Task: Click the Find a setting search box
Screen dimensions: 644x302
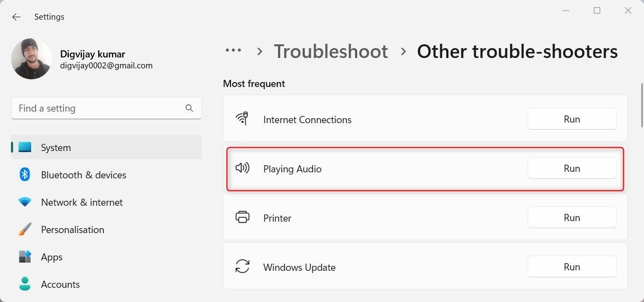Action: (107, 108)
